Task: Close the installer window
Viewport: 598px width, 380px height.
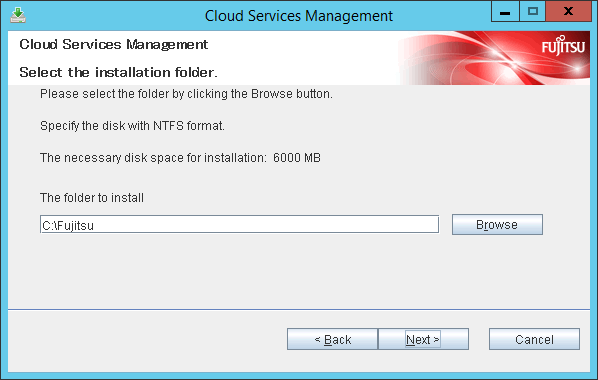Action: (568, 11)
